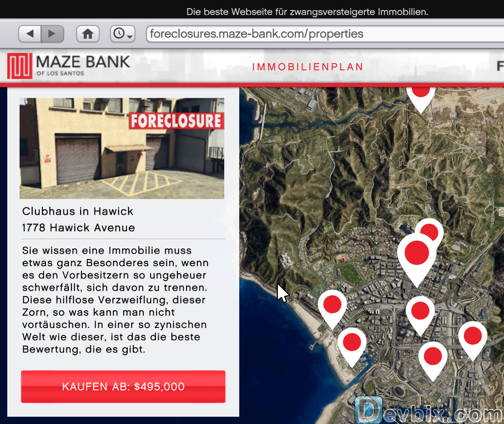Open the browser home page icon

[x=88, y=34]
